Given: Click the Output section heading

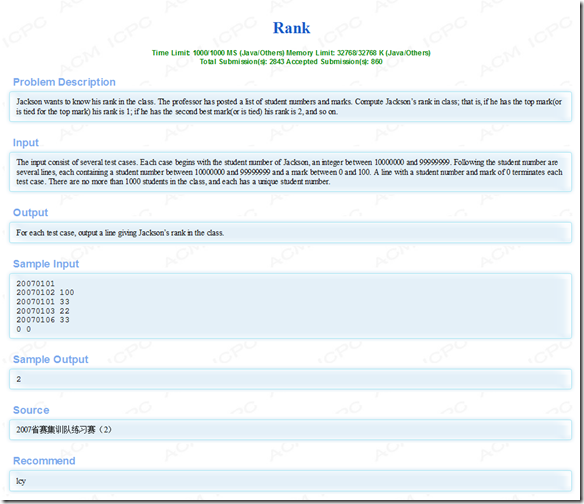Looking at the screenshot, I should click(x=31, y=213).
